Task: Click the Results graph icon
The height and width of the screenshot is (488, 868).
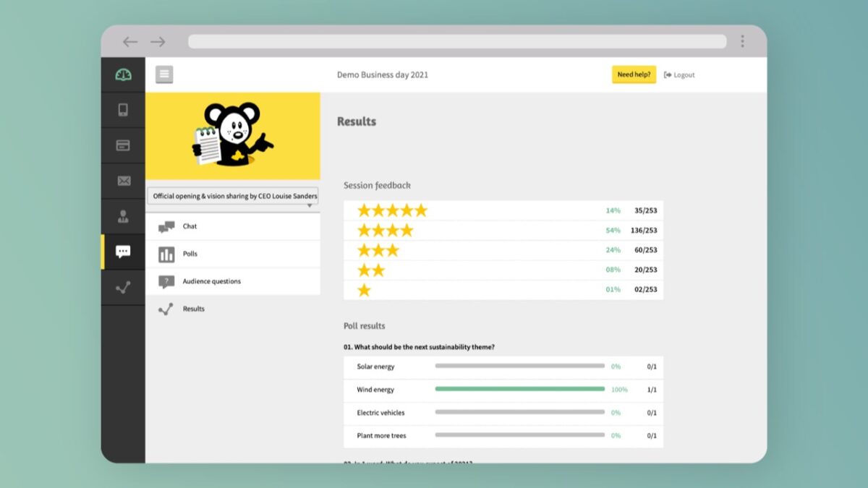Action: click(166, 309)
